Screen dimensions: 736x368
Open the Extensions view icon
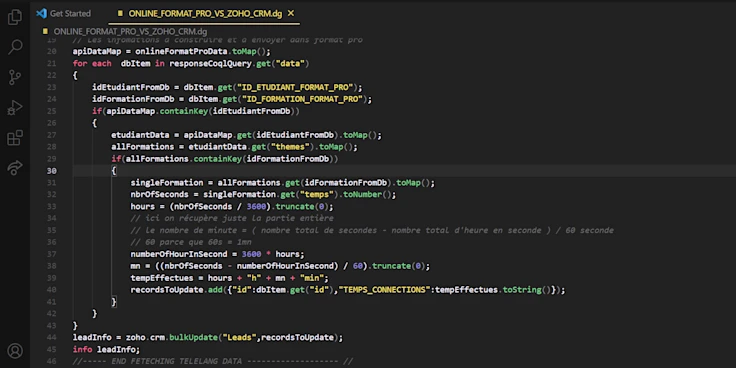[15, 138]
